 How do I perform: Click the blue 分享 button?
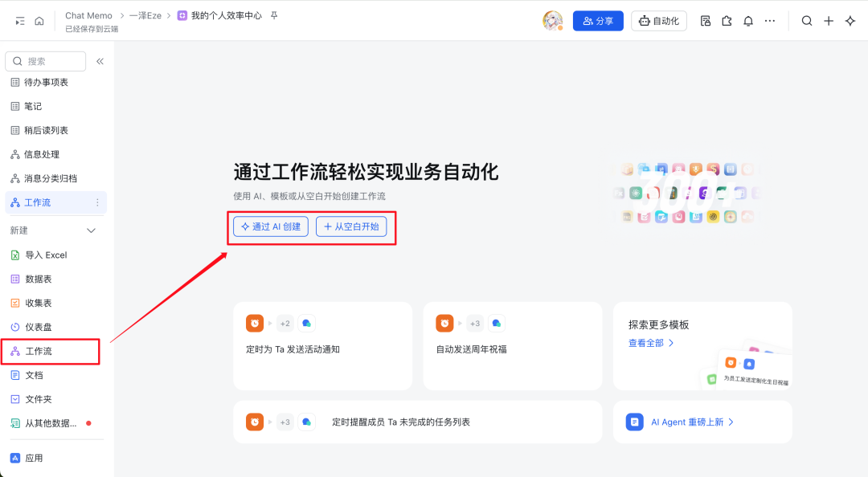(598, 20)
